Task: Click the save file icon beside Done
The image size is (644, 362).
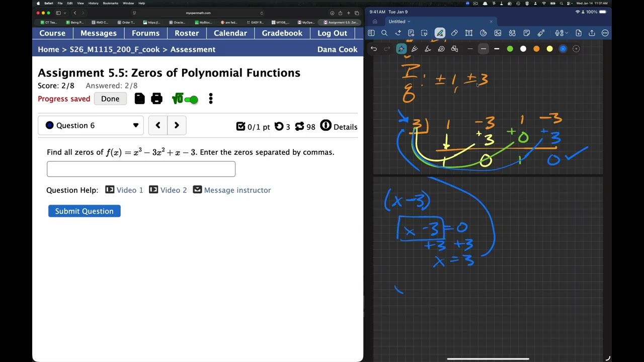Action: (139, 99)
